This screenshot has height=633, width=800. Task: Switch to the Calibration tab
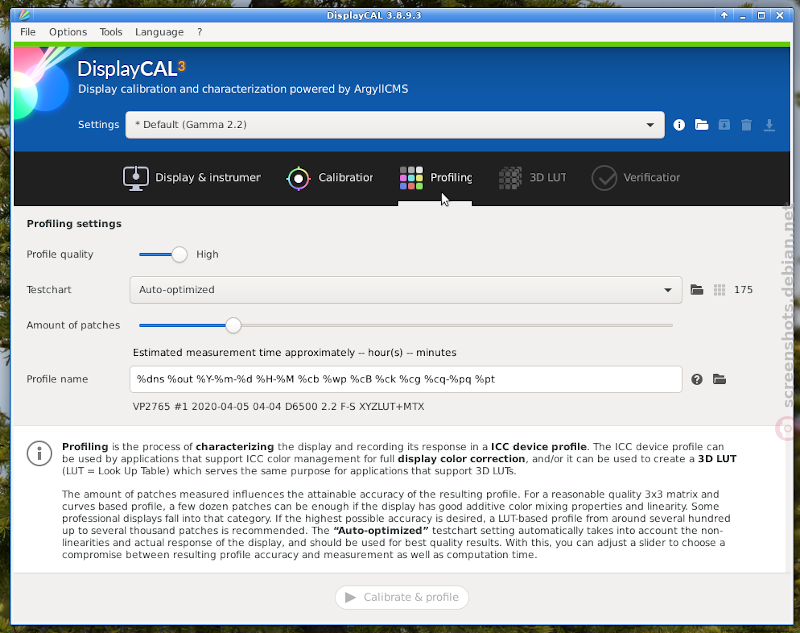click(330, 178)
